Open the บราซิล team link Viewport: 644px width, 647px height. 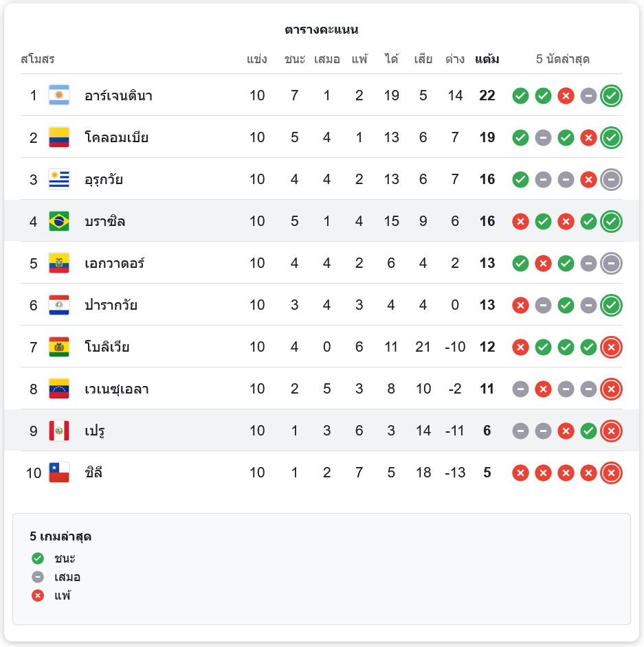click(x=104, y=221)
